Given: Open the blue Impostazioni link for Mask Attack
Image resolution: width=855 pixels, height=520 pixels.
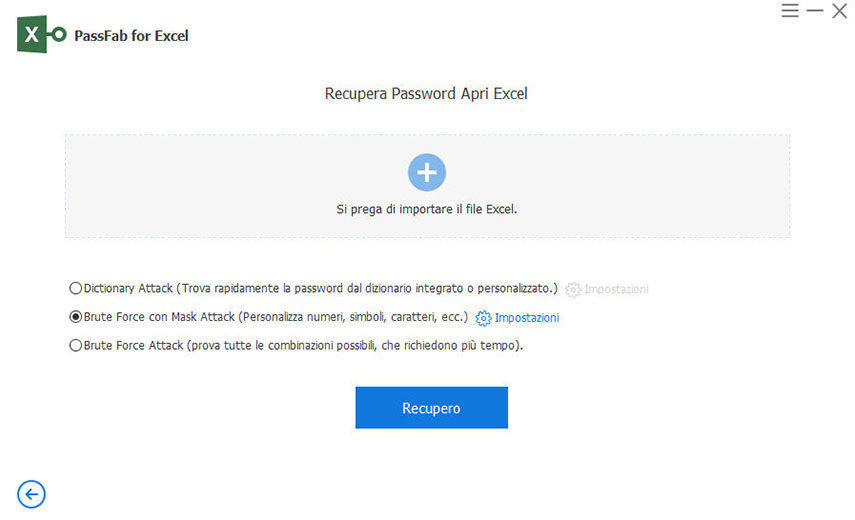Looking at the screenshot, I should pyautogui.click(x=527, y=318).
